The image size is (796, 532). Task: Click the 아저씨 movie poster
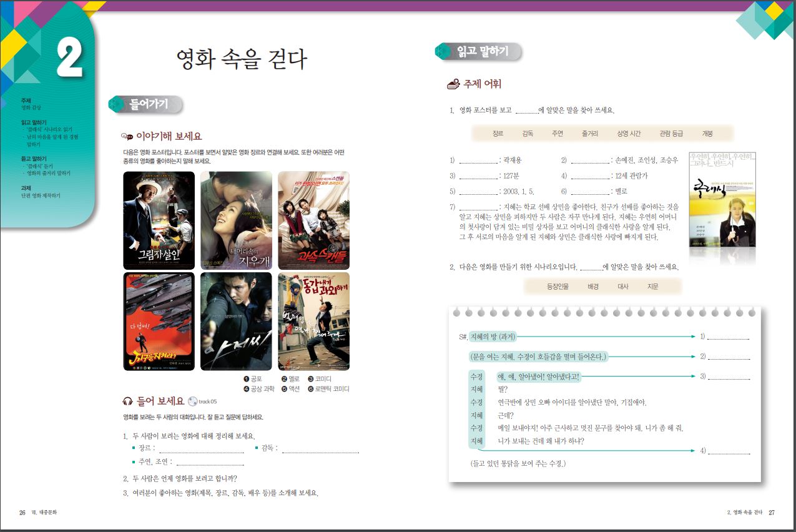236,321
